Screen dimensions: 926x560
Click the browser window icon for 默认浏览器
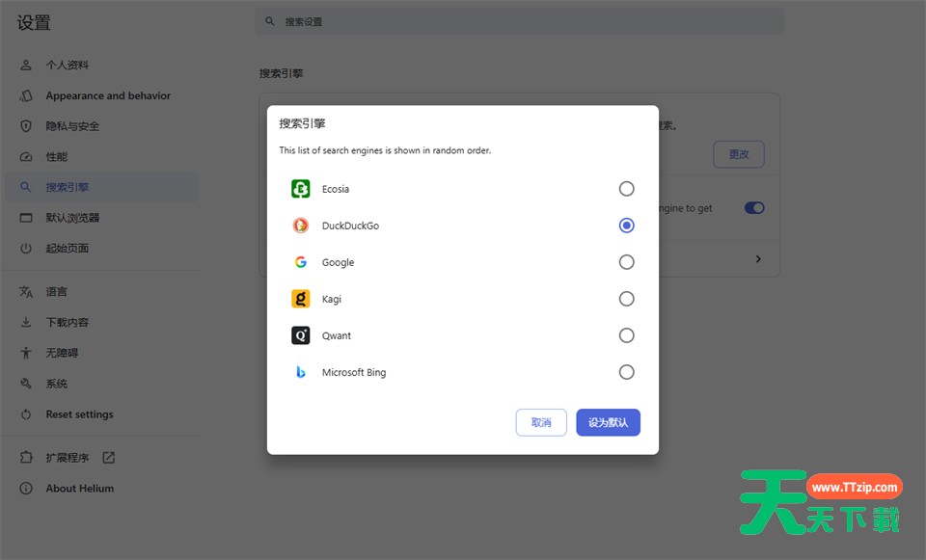pos(25,218)
